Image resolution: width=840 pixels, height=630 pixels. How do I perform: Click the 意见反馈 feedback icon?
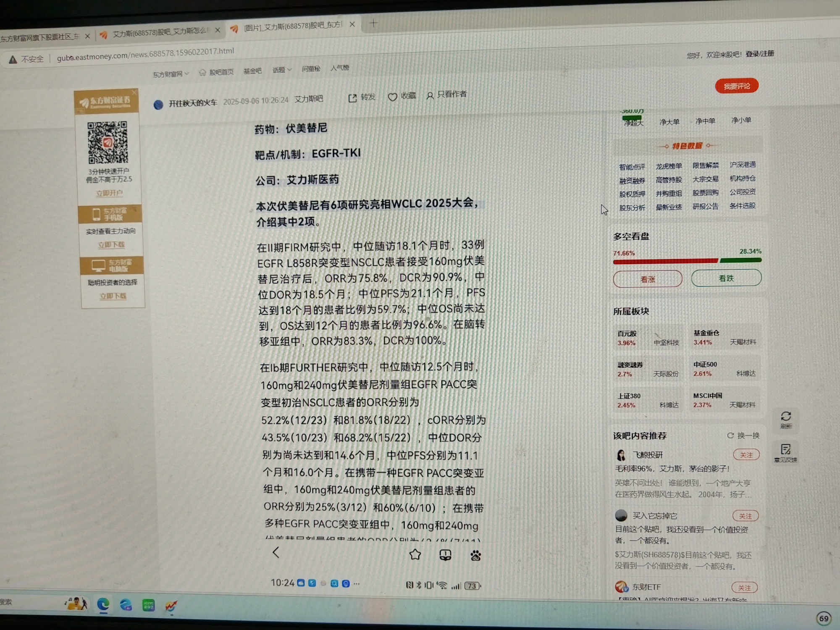786,449
